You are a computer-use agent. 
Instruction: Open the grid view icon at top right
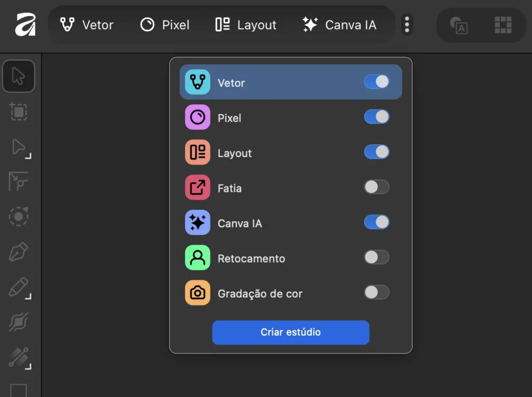(502, 24)
